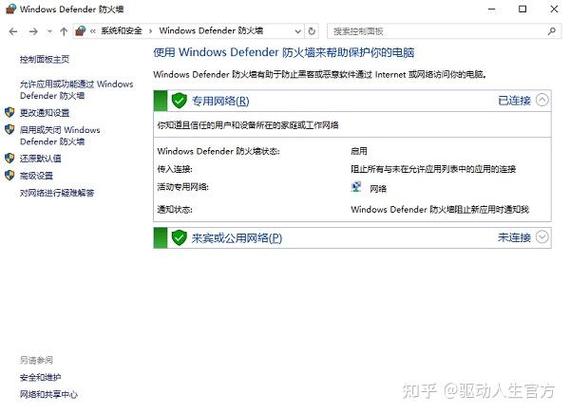Click shield icon beside 更改通知设置

pos(10,112)
